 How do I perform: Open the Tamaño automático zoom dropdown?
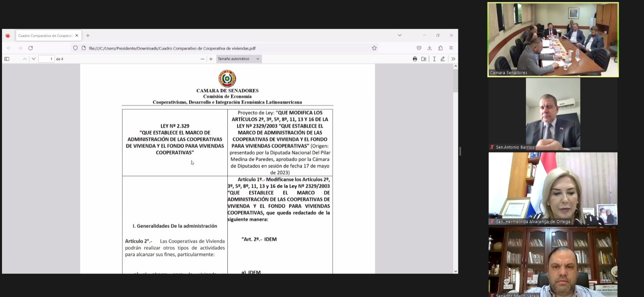[x=239, y=59]
